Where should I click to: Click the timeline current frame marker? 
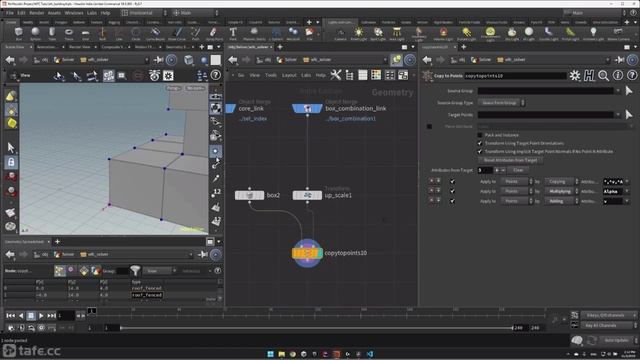[x=92, y=311]
